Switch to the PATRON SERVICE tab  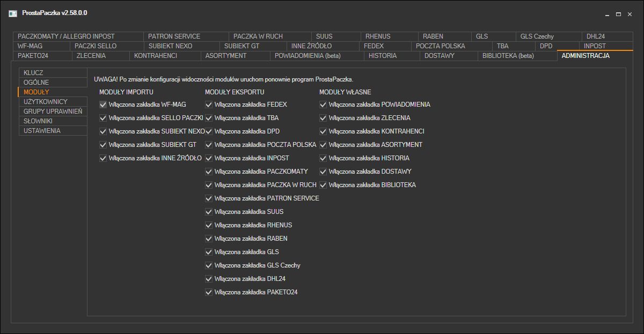pos(186,36)
